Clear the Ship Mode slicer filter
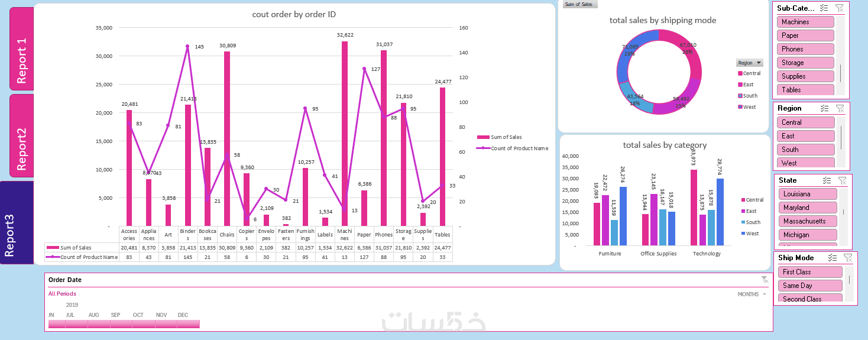Screen dimensions: 868x340 [848, 258]
